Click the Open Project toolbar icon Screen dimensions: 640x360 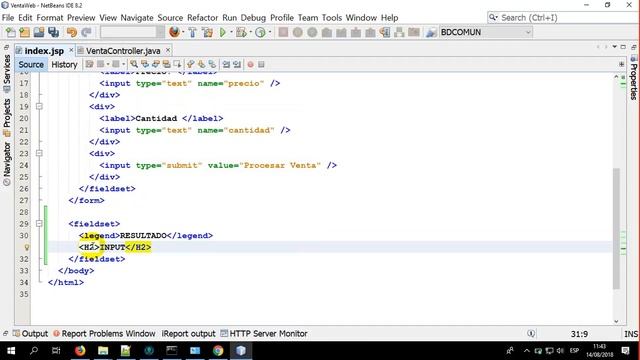click(39, 32)
